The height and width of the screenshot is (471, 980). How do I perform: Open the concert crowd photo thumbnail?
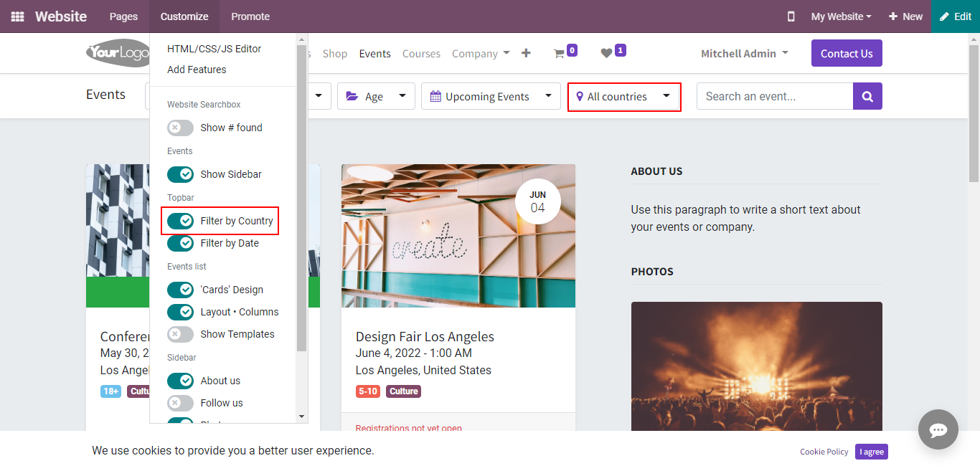(757, 366)
